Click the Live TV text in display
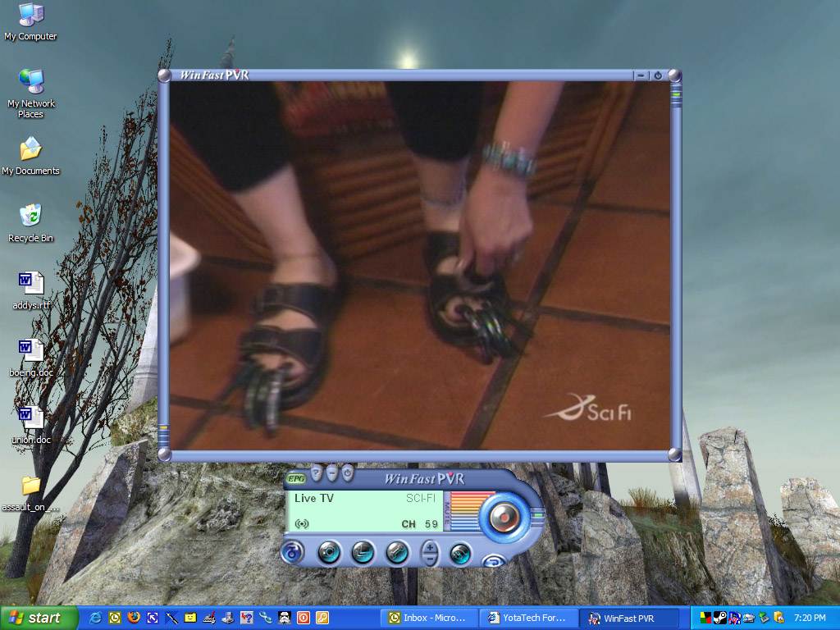The width and height of the screenshot is (840, 630). click(314, 498)
